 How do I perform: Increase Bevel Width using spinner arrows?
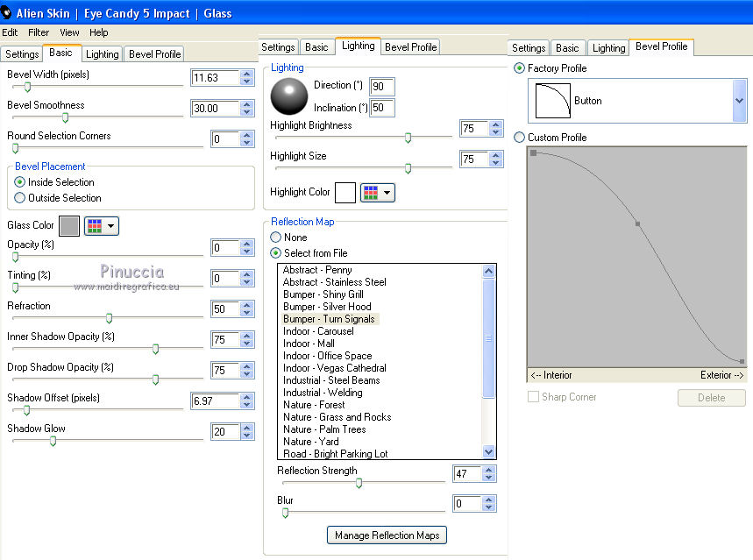click(247, 74)
